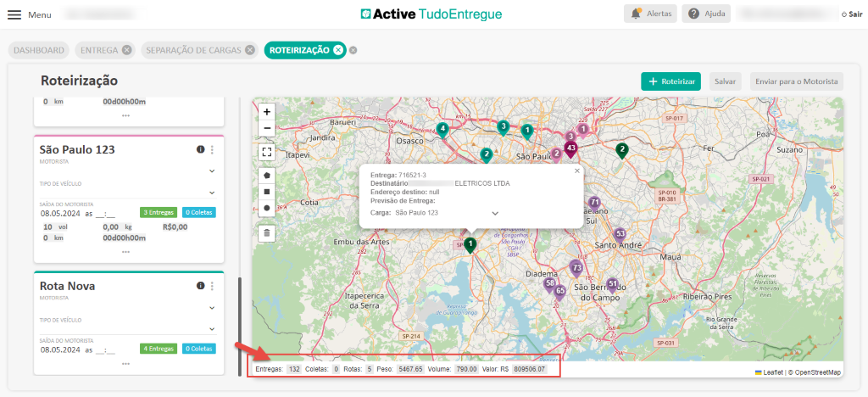Expand Motorista dropdown in São Paulo 123
Screen dimensions: 868x397
pos(211,171)
